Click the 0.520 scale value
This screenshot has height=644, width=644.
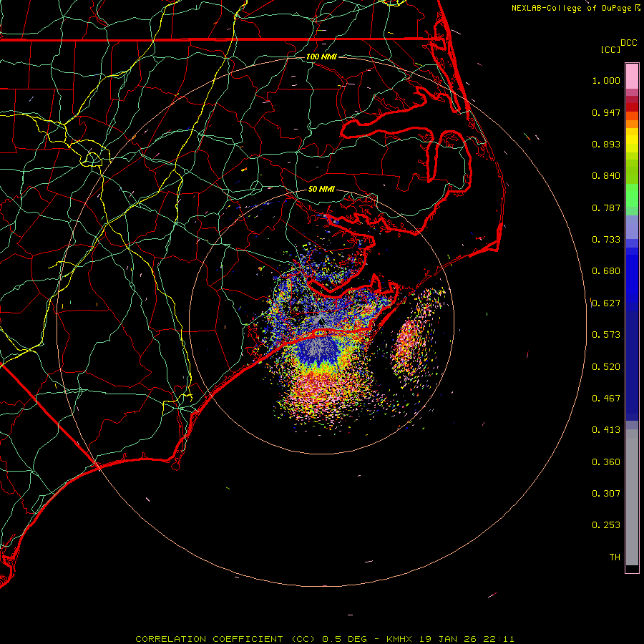coord(606,367)
